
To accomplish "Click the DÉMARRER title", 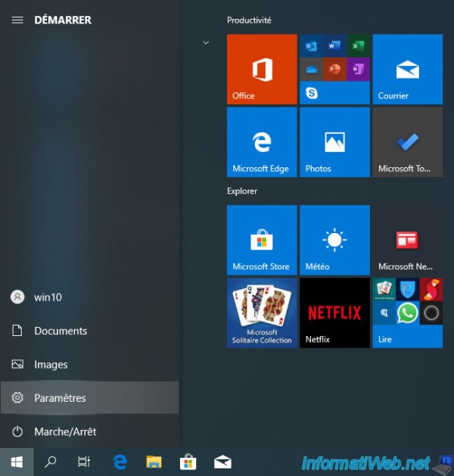I will 63,20.
